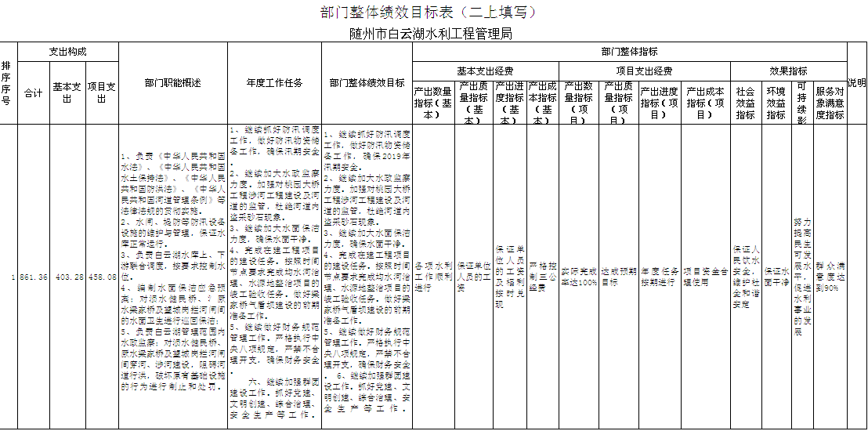Select the 项目支出经费 group header
Screen dimensions: 868x431
tap(645, 71)
